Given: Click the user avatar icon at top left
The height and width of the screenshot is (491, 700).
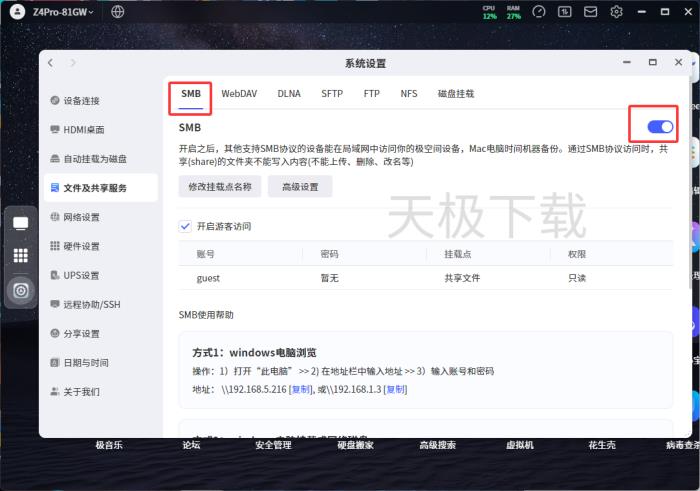Looking at the screenshot, I should pyautogui.click(x=14, y=12).
